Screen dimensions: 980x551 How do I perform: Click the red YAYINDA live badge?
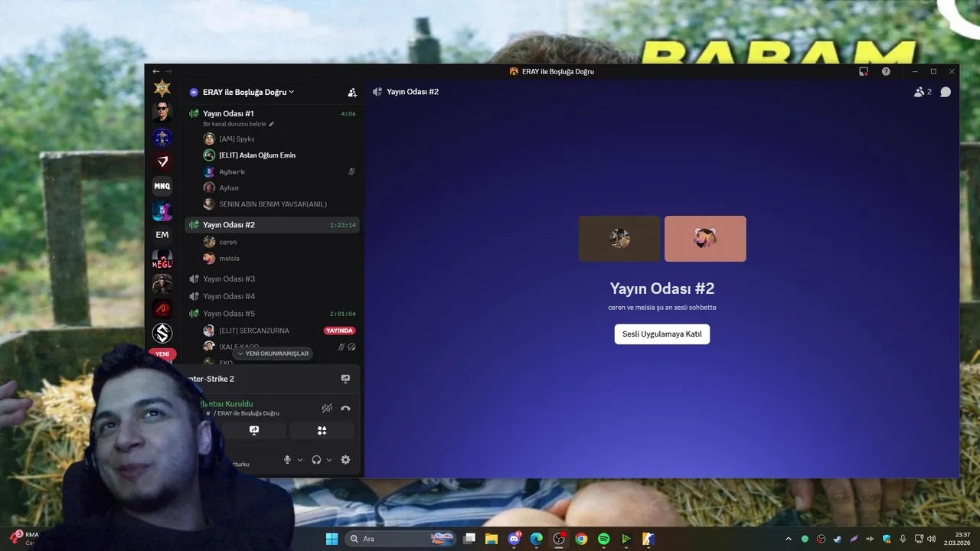point(339,331)
